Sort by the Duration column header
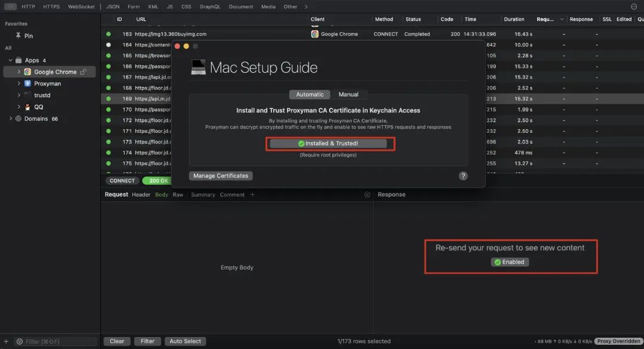This screenshot has width=644, height=349. (514, 19)
